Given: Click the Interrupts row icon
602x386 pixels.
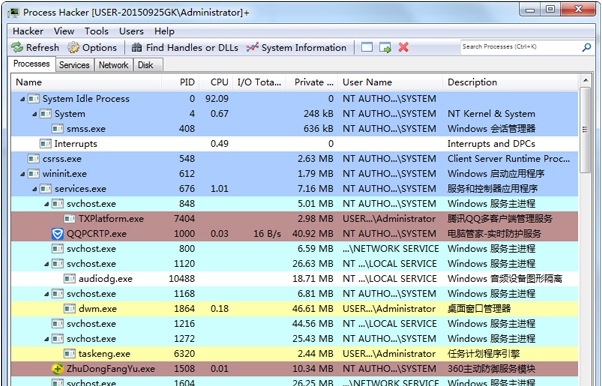Looking at the screenshot, I should pyautogui.click(x=45, y=144).
